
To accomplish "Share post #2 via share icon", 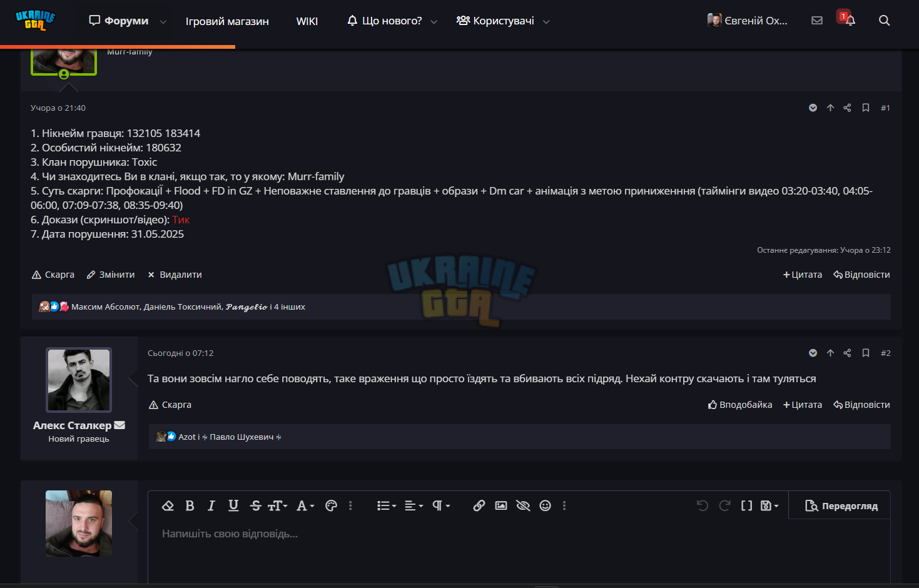I will 847,353.
